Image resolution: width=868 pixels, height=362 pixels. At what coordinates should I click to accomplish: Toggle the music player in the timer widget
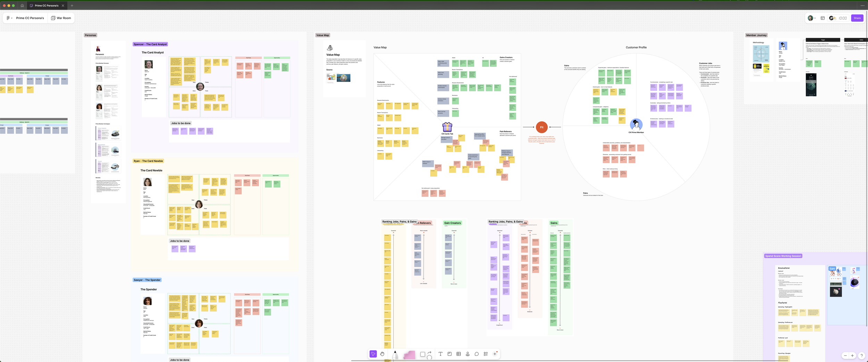pyautogui.click(x=832, y=18)
